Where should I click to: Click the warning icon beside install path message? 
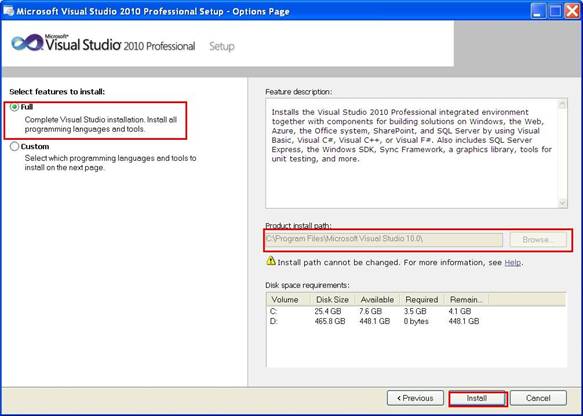pos(271,261)
